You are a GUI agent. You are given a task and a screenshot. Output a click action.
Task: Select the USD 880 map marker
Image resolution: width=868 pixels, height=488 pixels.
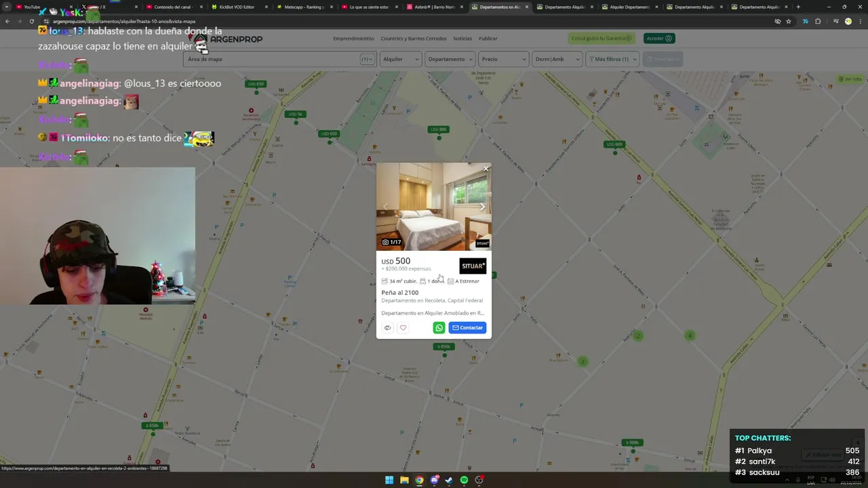coord(439,129)
